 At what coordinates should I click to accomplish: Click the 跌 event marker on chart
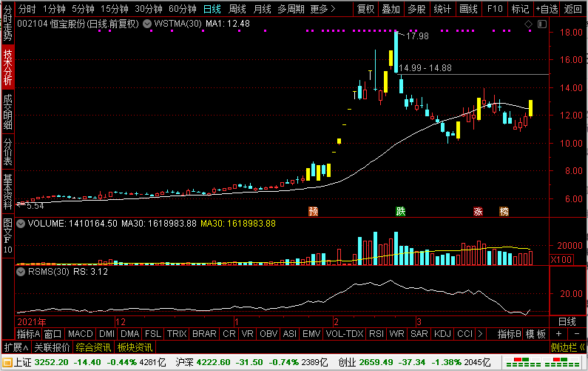coord(400,211)
